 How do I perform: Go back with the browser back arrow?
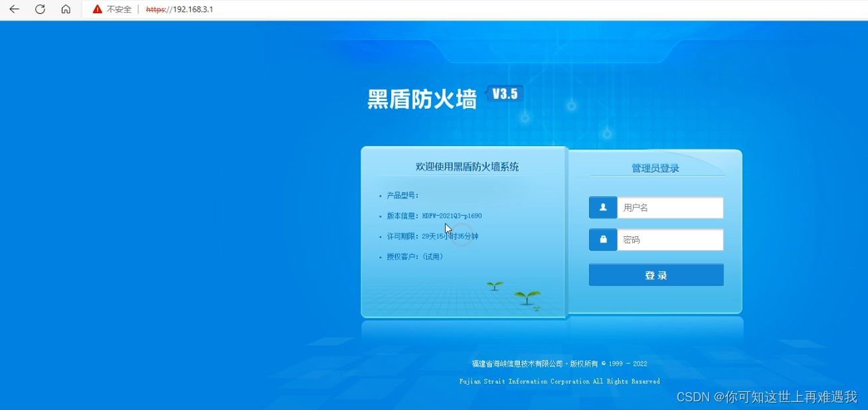pyautogui.click(x=14, y=9)
